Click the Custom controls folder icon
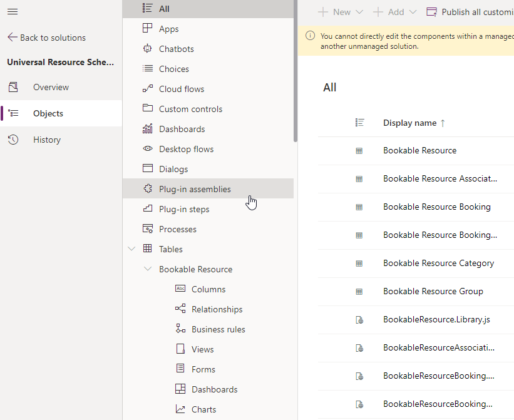 point(147,108)
